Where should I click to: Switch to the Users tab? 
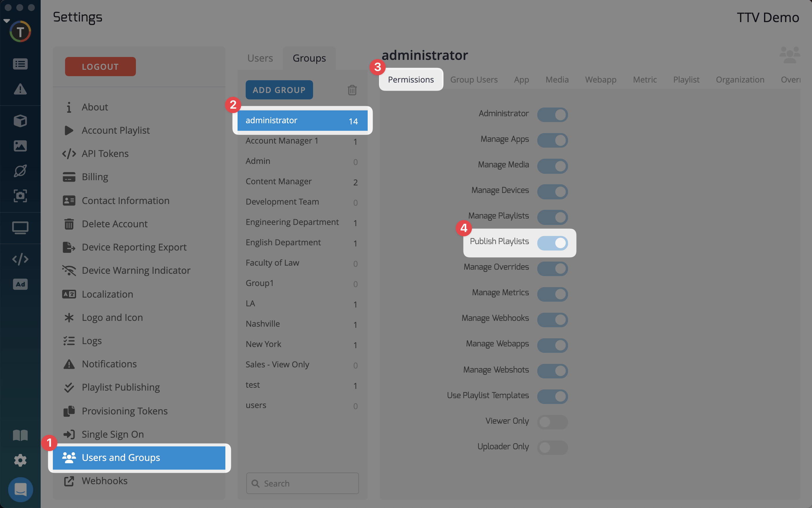260,58
